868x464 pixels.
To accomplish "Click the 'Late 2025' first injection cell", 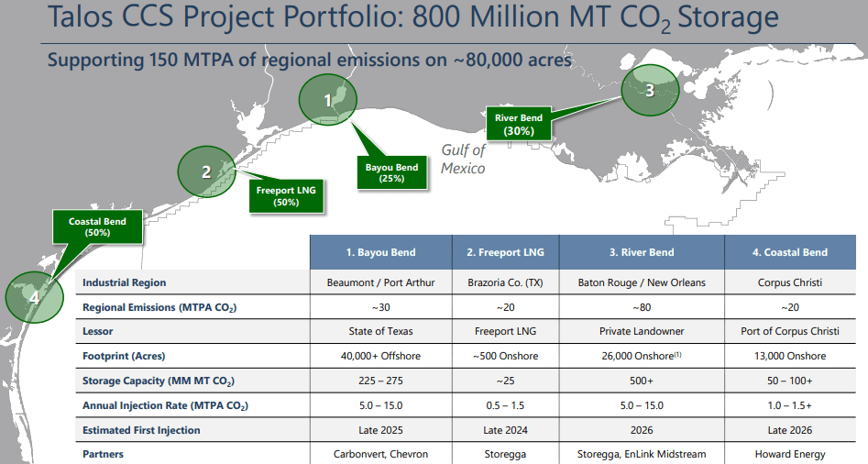I will (381, 430).
